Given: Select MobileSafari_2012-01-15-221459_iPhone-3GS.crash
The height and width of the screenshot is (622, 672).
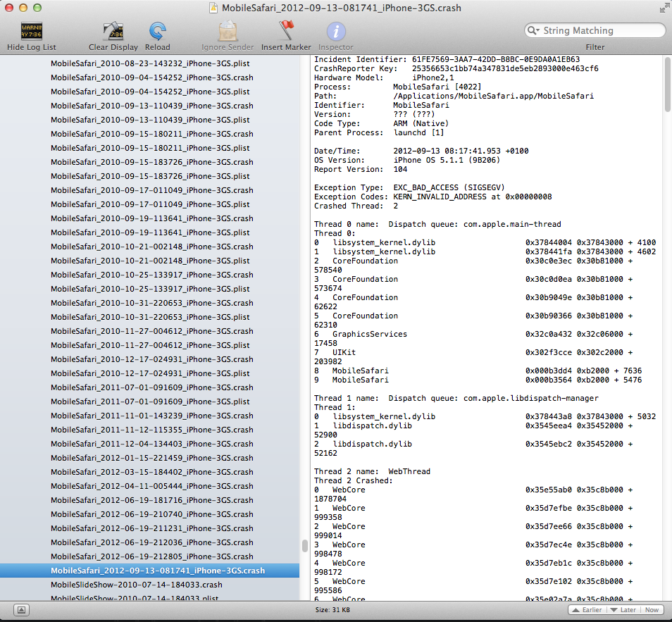Looking at the screenshot, I should (x=151, y=459).
